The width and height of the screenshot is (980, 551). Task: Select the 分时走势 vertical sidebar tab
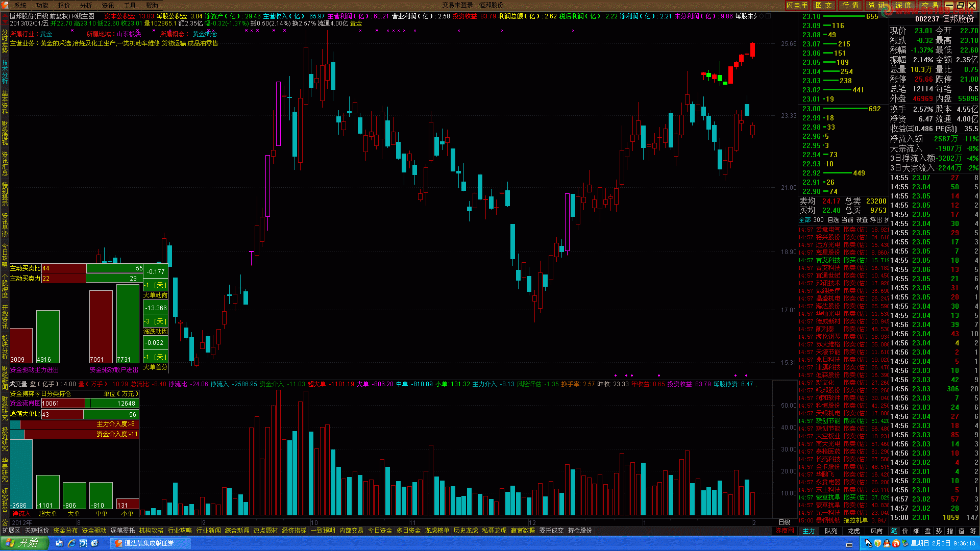[x=5, y=42]
